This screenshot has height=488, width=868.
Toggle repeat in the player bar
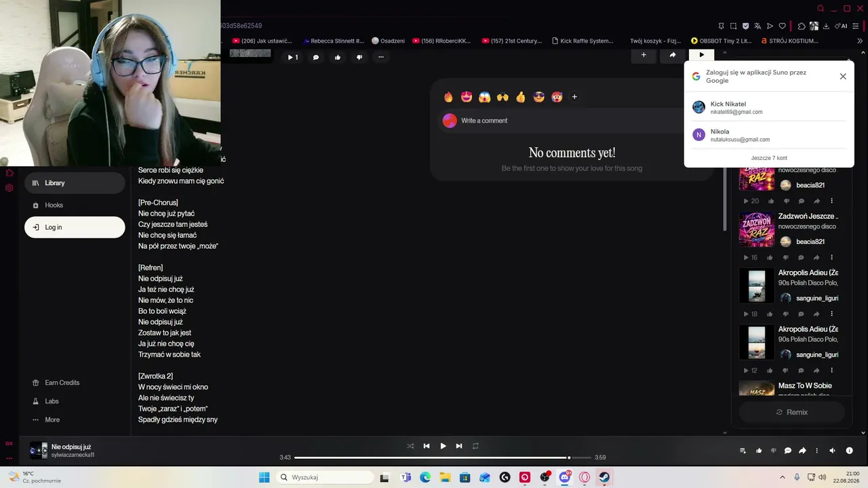pyautogui.click(x=475, y=446)
